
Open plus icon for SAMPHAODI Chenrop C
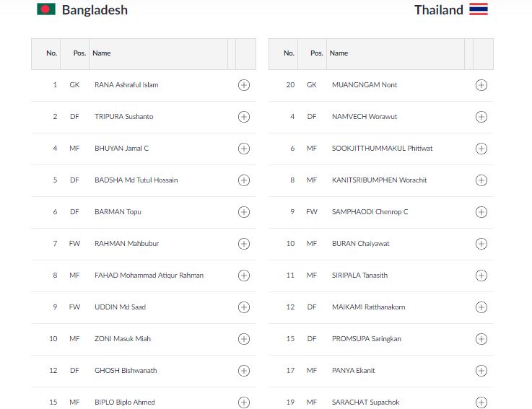click(x=481, y=212)
